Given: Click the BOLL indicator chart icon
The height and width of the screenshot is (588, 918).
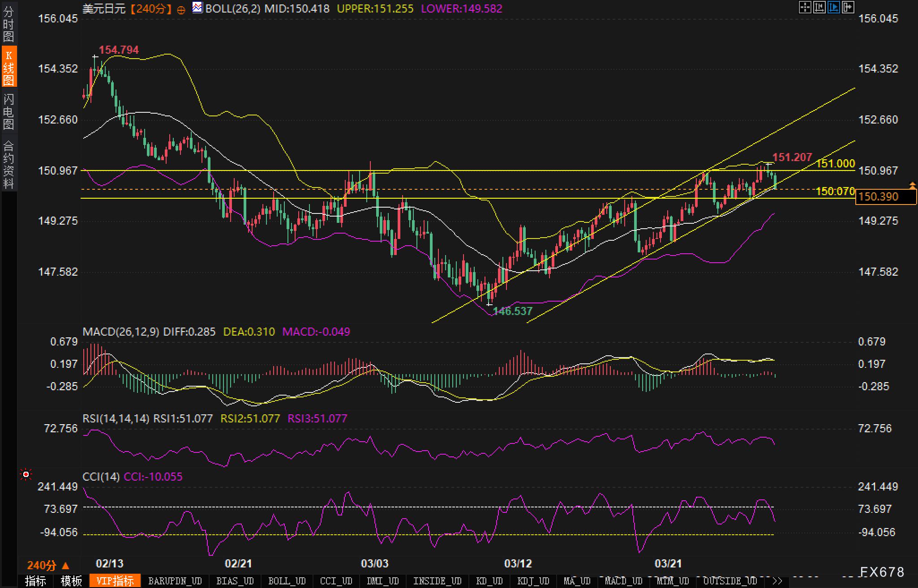Looking at the screenshot, I should tap(197, 7).
